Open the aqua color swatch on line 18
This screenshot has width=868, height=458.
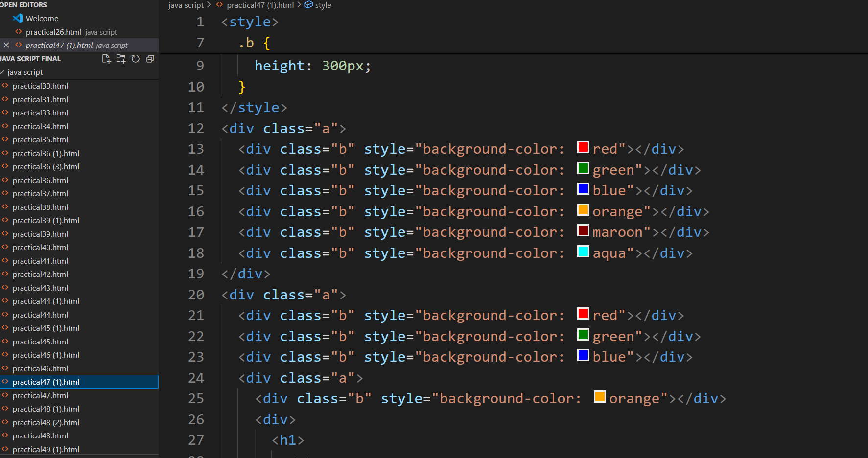583,252
